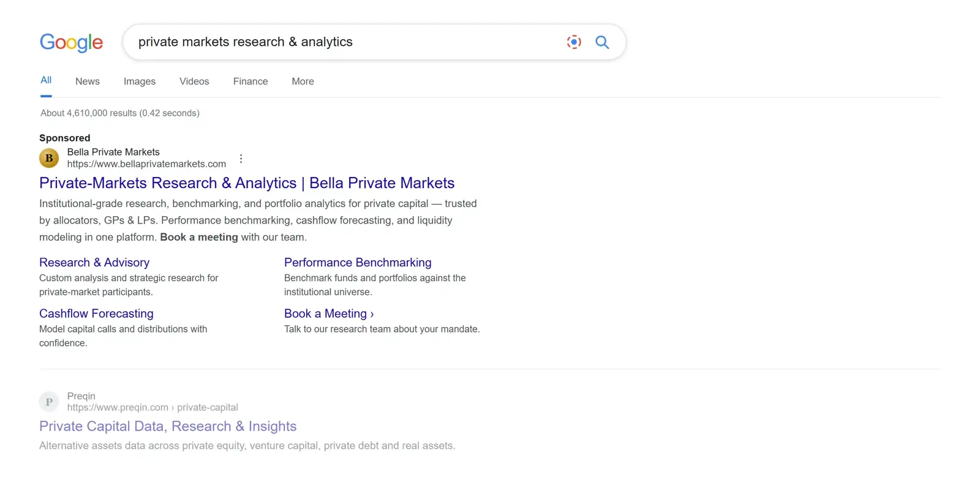Click the Benchmark funds and portfolios description
The image size is (980, 482).
click(x=375, y=285)
